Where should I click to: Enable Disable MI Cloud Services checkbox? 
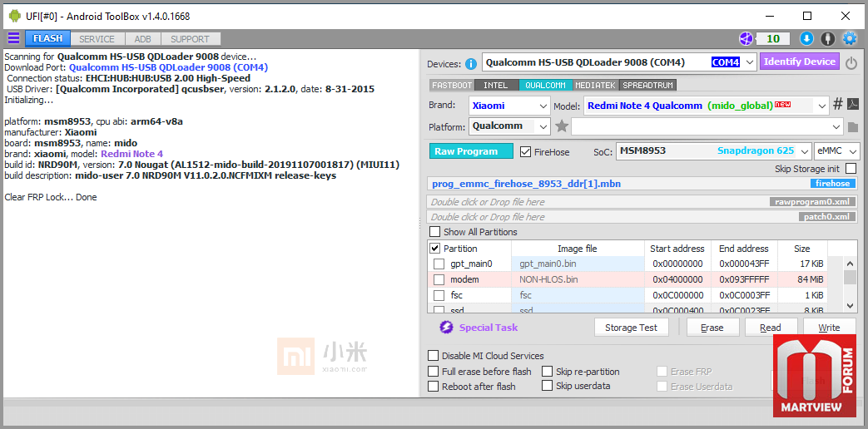434,356
